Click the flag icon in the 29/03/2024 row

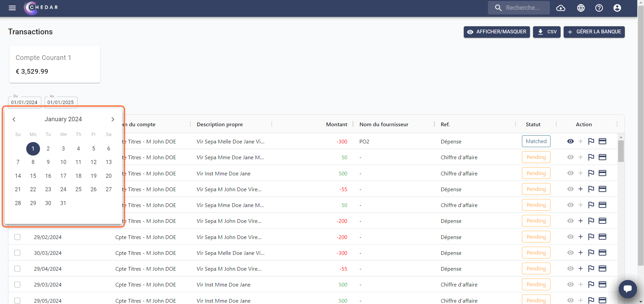(x=591, y=284)
